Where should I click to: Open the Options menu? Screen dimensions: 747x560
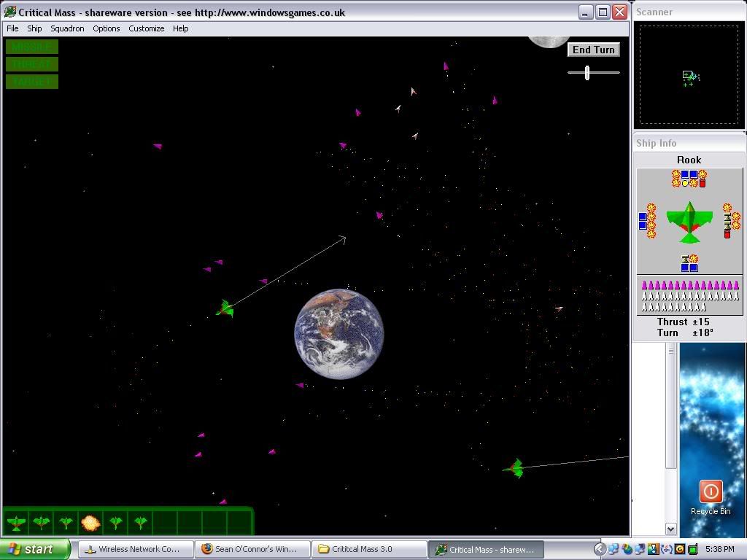107,28
